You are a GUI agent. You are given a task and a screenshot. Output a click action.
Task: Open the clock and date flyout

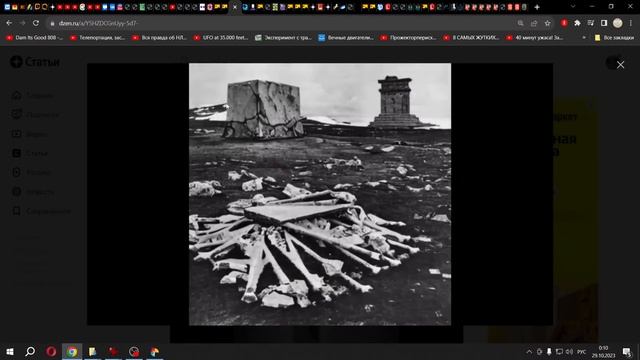coord(603,351)
